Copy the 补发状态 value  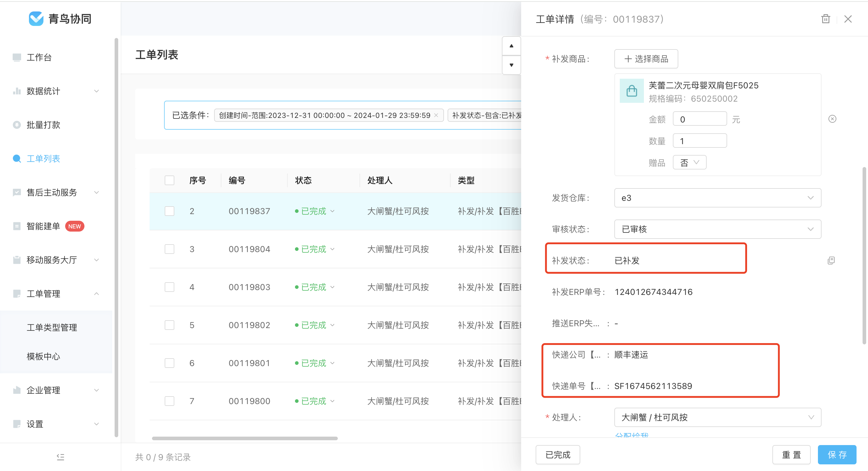831,261
